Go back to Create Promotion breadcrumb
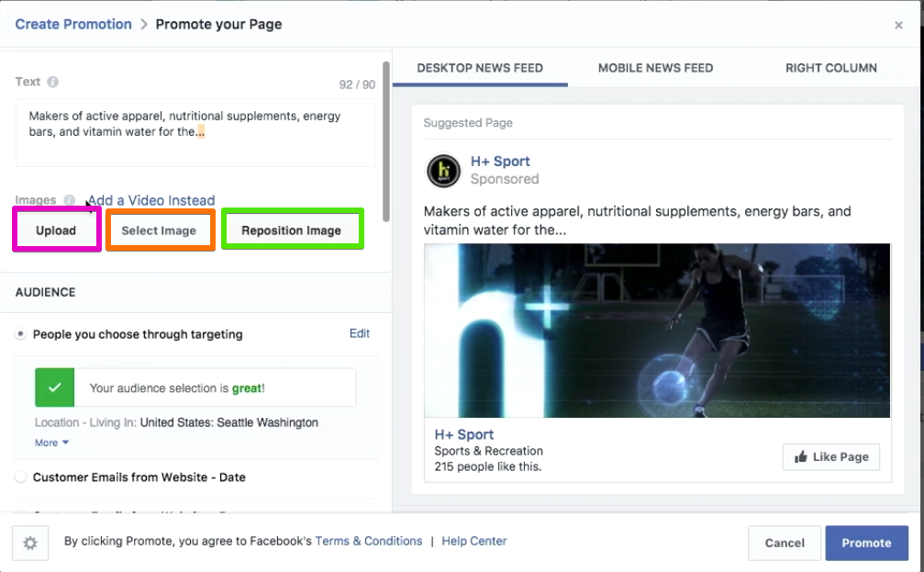This screenshot has height=572, width=924. tap(73, 24)
